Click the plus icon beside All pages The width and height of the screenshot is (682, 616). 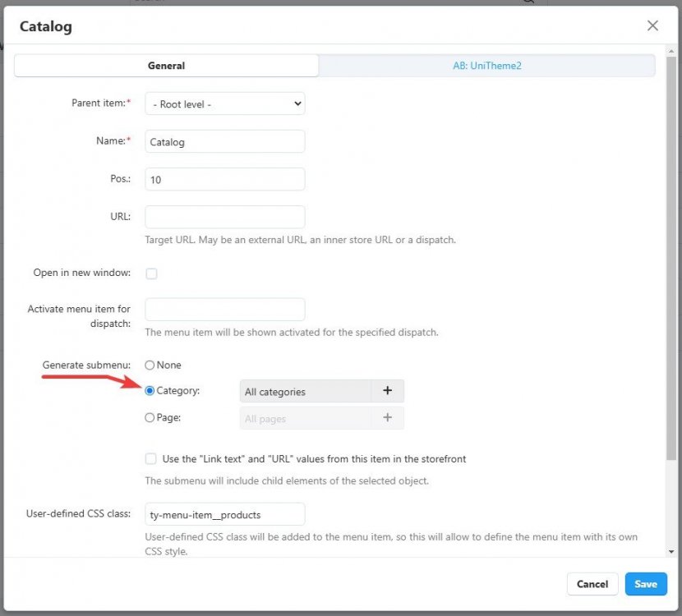point(387,418)
